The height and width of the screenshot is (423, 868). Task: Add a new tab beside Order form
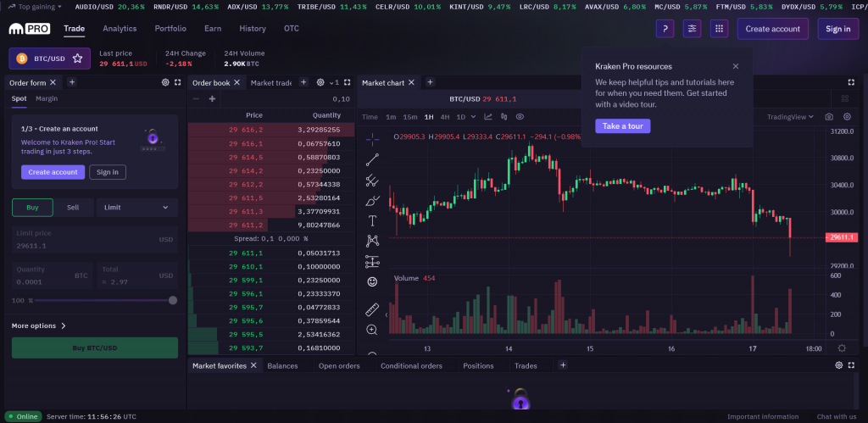click(x=71, y=82)
